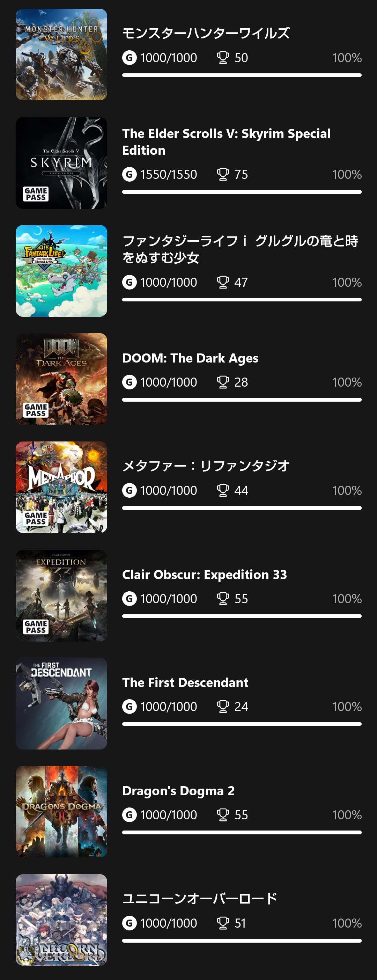
Task: Open The Elder Scrolls V: Skyrim Special Edition title
Action: (226, 142)
